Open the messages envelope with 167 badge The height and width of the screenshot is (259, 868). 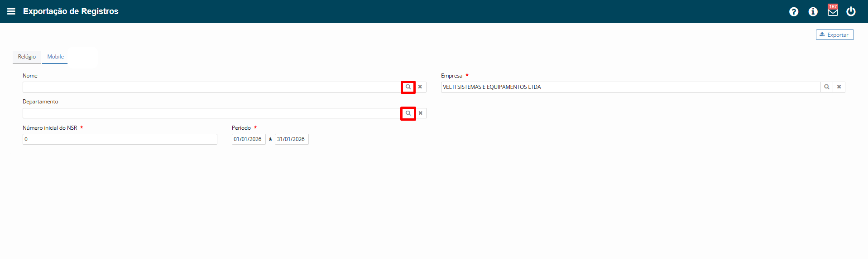pyautogui.click(x=833, y=11)
